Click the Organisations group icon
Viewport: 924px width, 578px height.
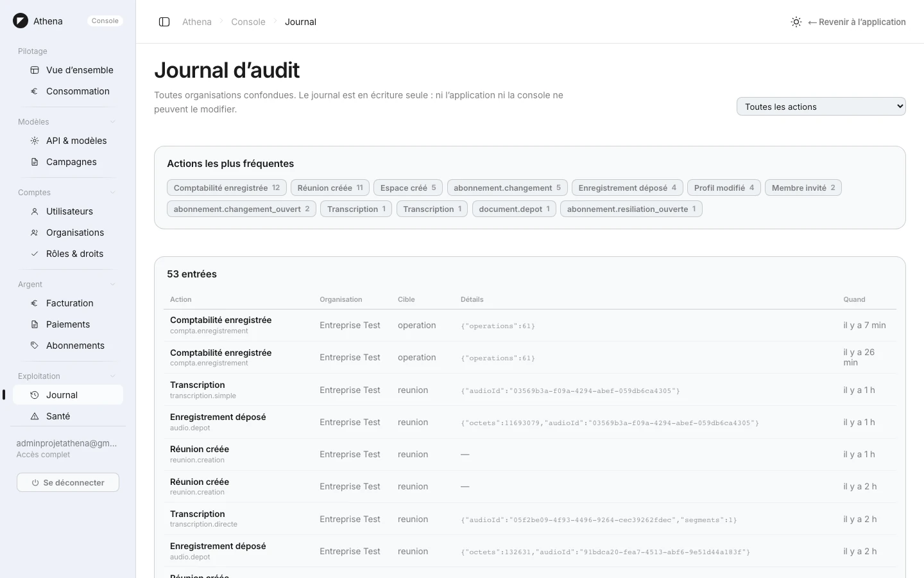(x=35, y=232)
